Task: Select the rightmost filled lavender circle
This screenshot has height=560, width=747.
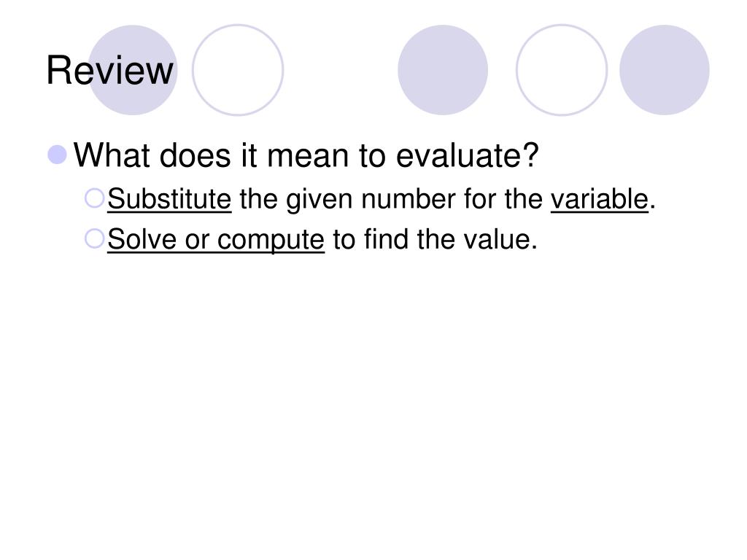Action: pyautogui.click(x=664, y=70)
